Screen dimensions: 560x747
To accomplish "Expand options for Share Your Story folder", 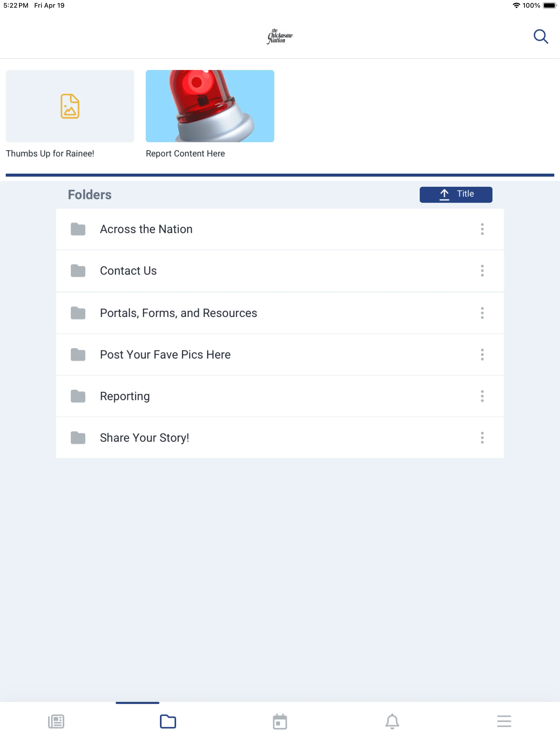I will [x=482, y=437].
